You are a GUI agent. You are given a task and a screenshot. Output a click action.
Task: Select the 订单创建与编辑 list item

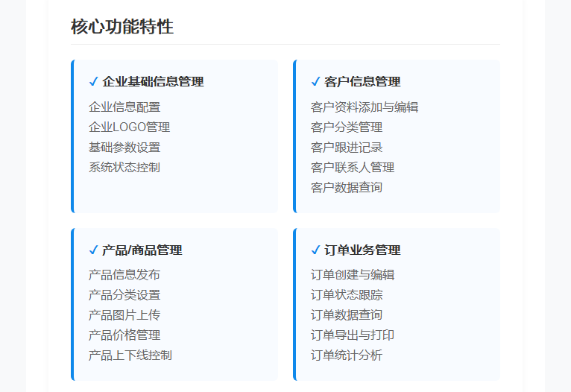tap(353, 275)
